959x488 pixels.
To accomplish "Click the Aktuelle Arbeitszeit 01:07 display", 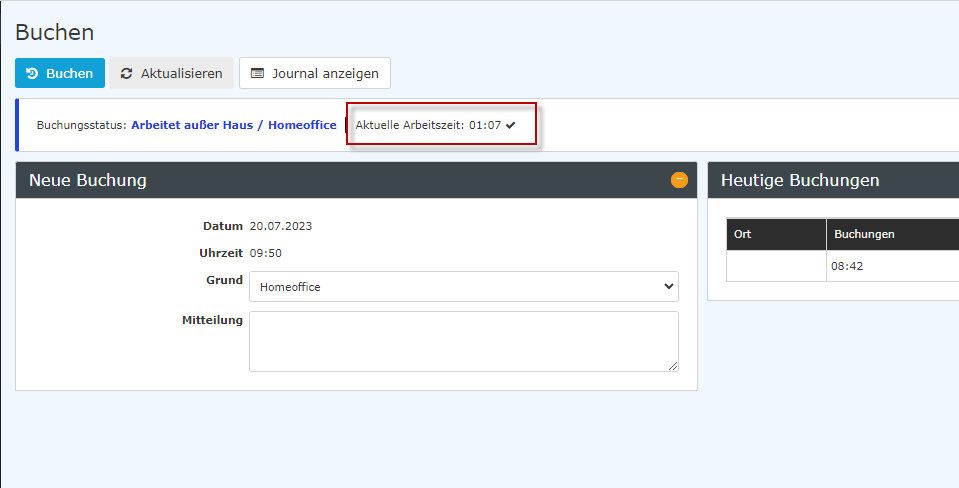I will (x=428, y=125).
